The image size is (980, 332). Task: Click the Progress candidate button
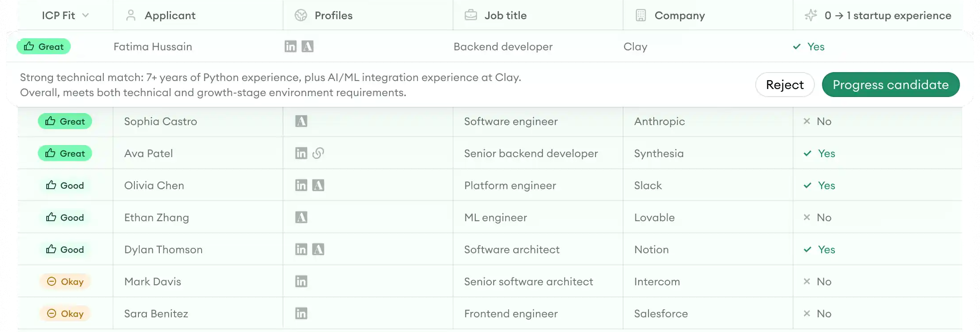(891, 85)
